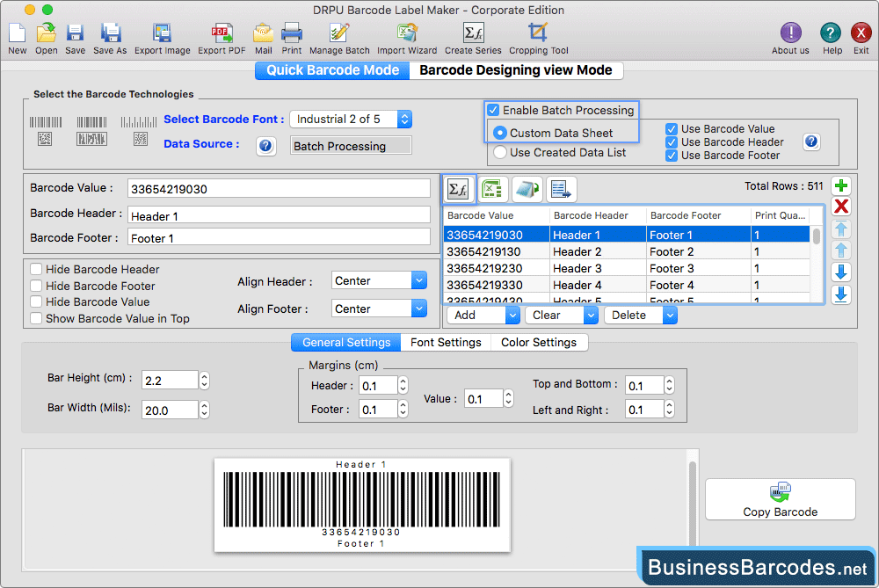Toggle Use Barcode Value checkbox

(x=671, y=129)
